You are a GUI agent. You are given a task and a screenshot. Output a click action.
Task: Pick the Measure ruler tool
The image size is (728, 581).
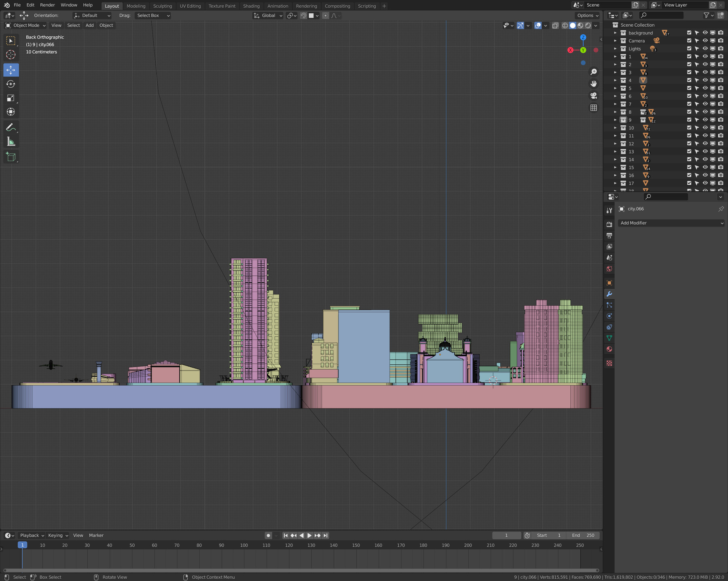11,142
